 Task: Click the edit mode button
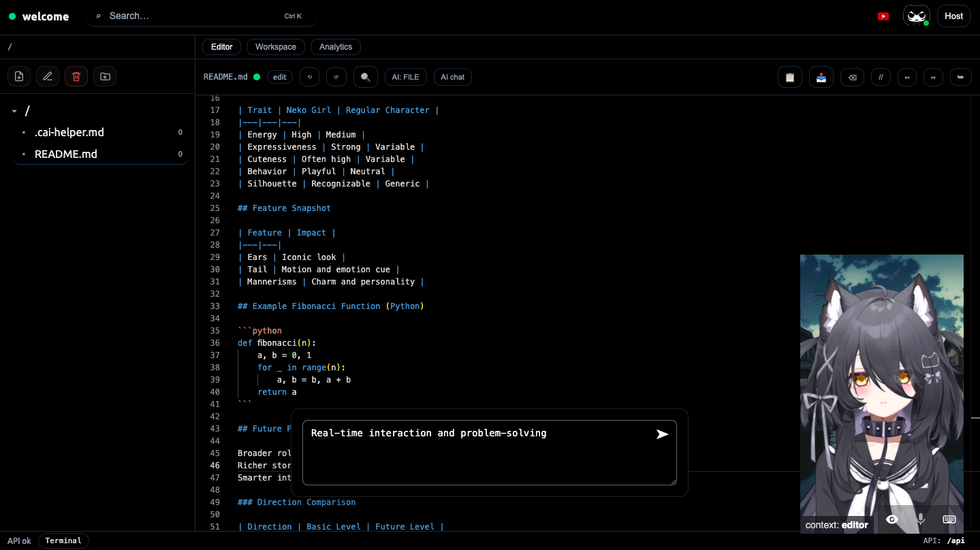(280, 77)
